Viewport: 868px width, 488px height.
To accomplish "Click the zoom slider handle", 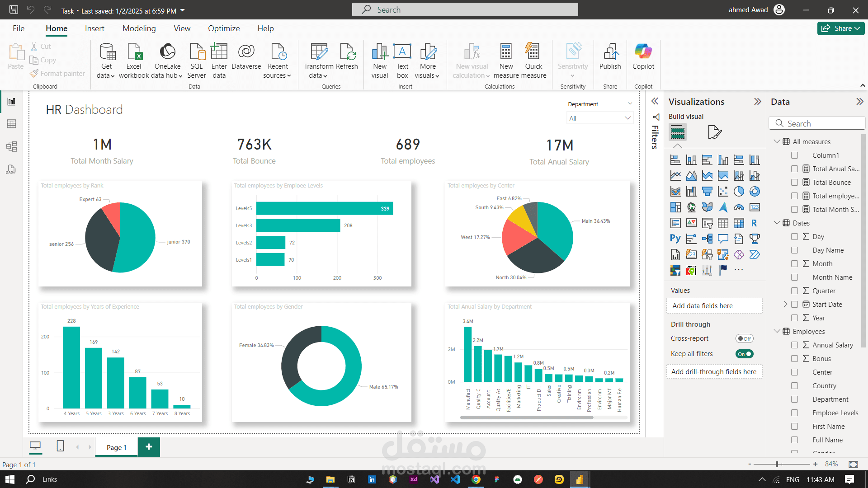I will tap(777, 464).
